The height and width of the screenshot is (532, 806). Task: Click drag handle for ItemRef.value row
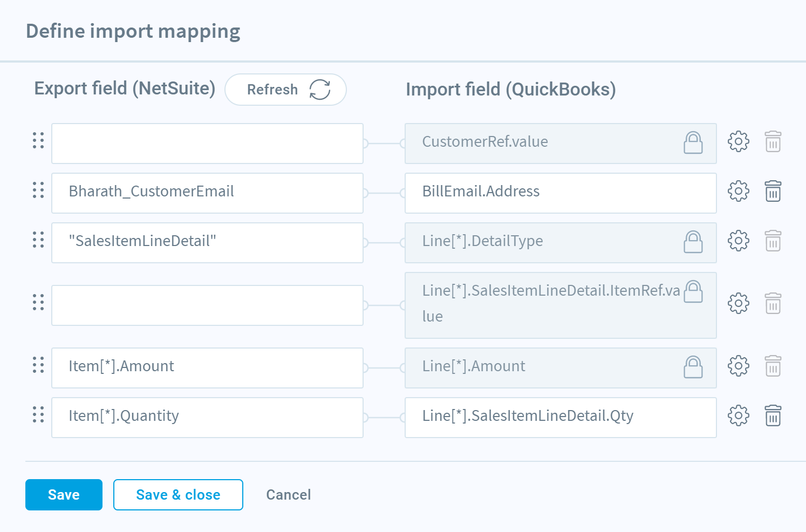[38, 302]
